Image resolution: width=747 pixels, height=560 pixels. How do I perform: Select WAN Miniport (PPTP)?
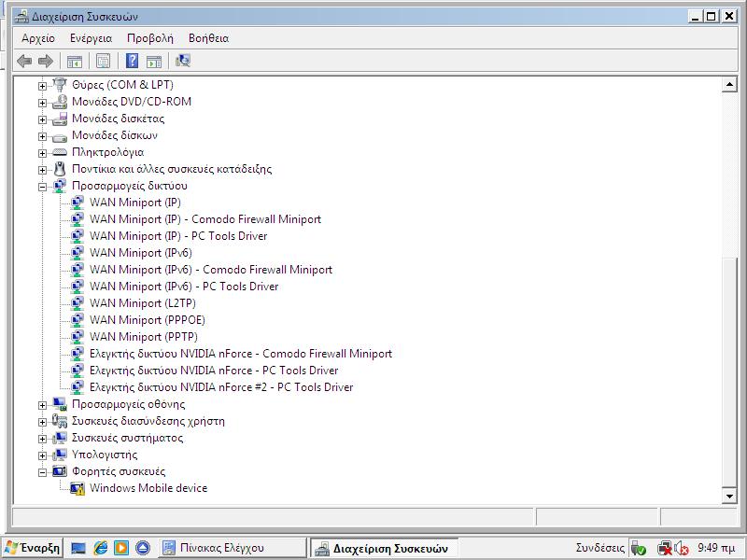pyautogui.click(x=144, y=337)
